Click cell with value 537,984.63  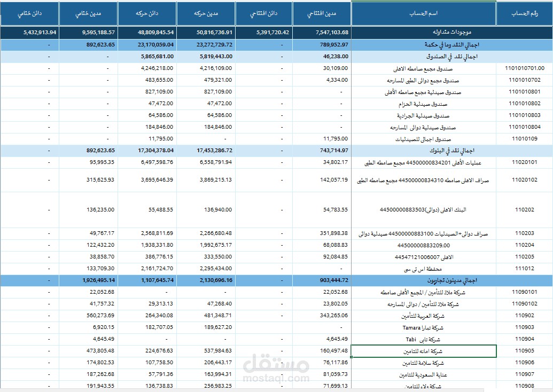point(217,351)
